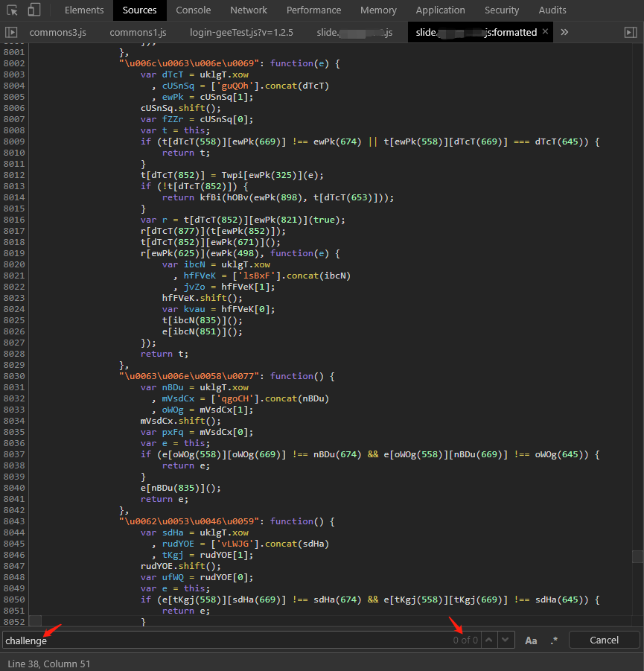Switch to the Network tab
The width and height of the screenshot is (644, 671).
coord(249,10)
